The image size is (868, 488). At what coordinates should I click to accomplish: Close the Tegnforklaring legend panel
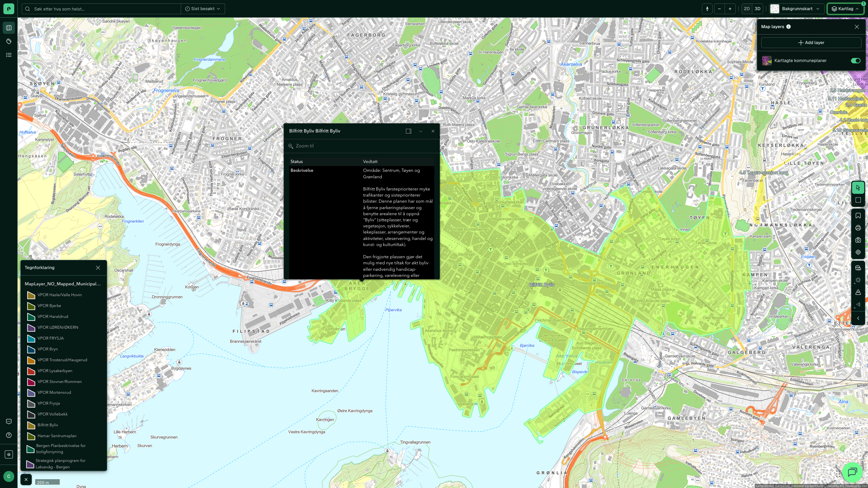tap(98, 268)
